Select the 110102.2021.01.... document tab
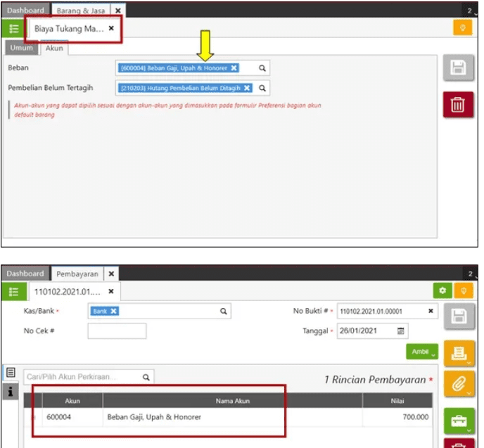The image size is (484, 448). coord(68,292)
